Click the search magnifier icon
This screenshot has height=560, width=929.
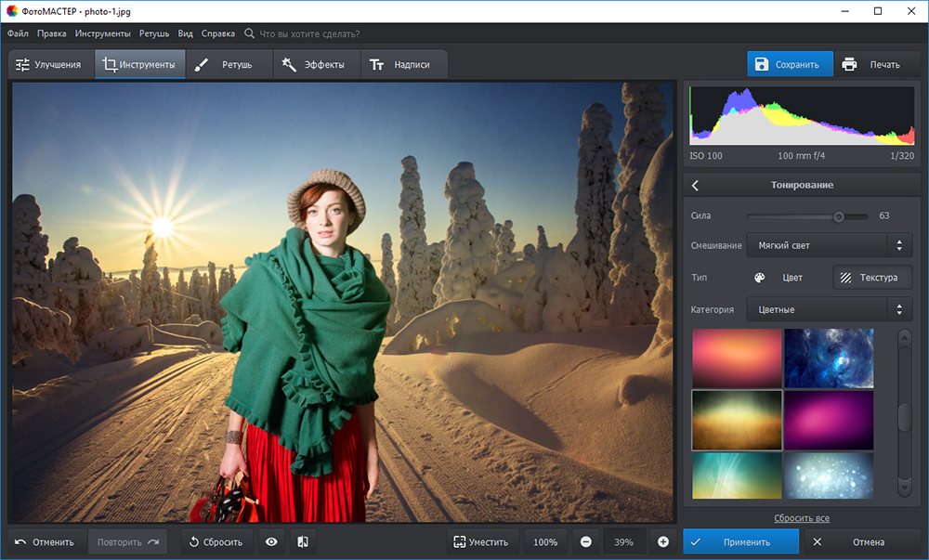click(249, 33)
